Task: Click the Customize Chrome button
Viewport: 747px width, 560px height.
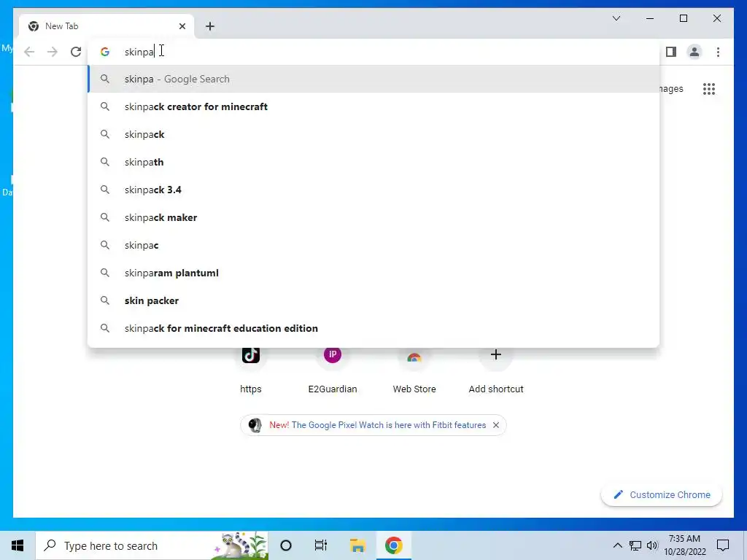Action: pyautogui.click(x=661, y=495)
